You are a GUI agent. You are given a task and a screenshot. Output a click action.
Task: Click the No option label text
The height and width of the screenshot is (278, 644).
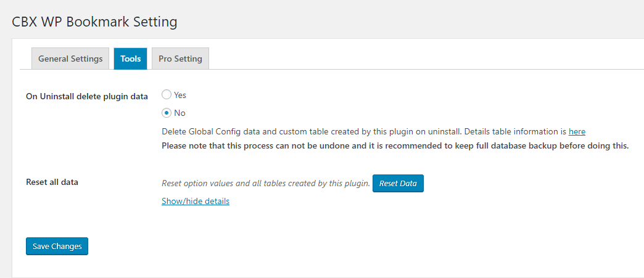pyautogui.click(x=180, y=113)
